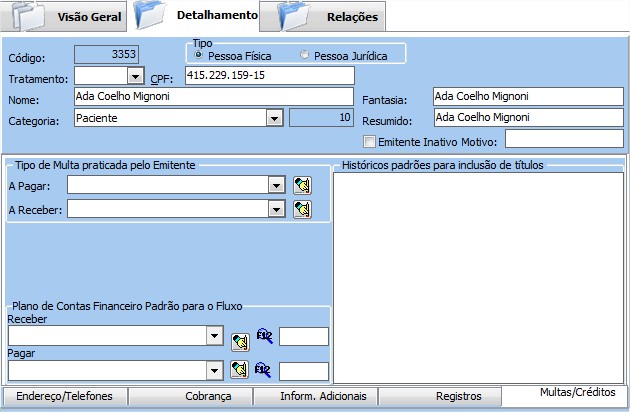Check the Emitente Inativo checkbox
The image size is (630, 412).
point(370,141)
